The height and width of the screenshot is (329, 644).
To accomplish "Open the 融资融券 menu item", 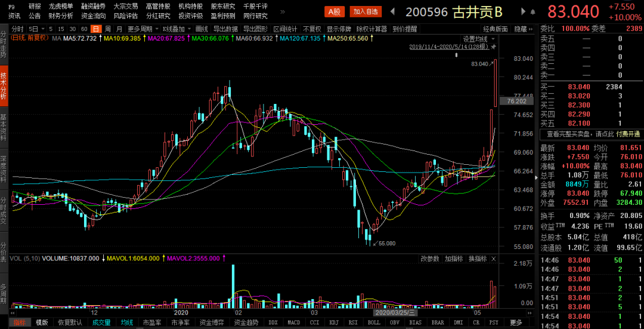I will (x=93, y=7).
